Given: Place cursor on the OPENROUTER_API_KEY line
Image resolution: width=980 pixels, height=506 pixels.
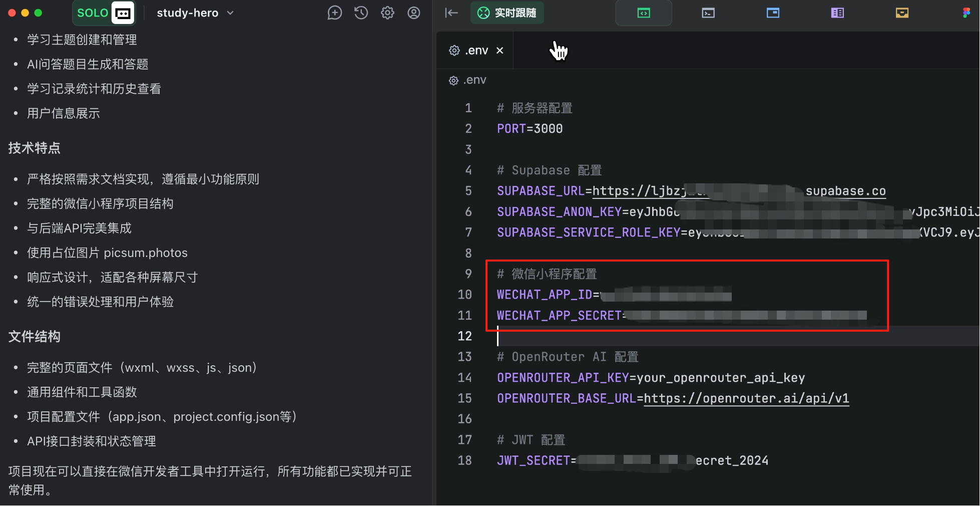Looking at the screenshot, I should (651, 378).
